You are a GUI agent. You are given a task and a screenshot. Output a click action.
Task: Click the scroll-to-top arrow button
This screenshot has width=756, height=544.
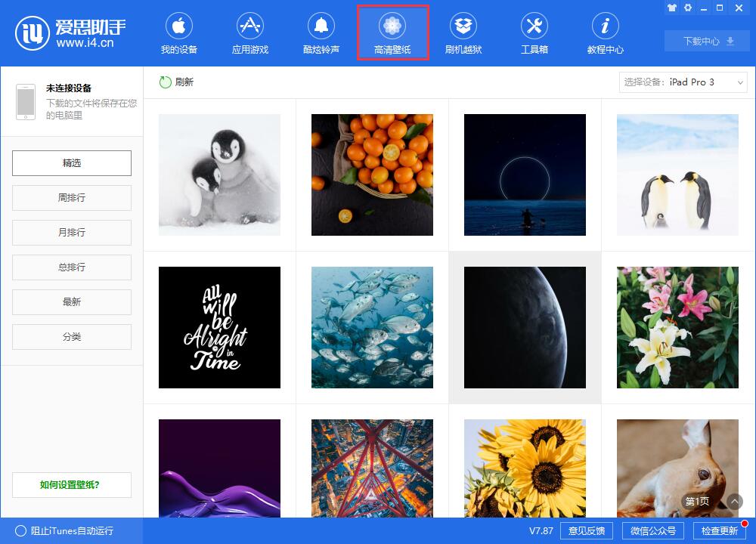click(735, 501)
